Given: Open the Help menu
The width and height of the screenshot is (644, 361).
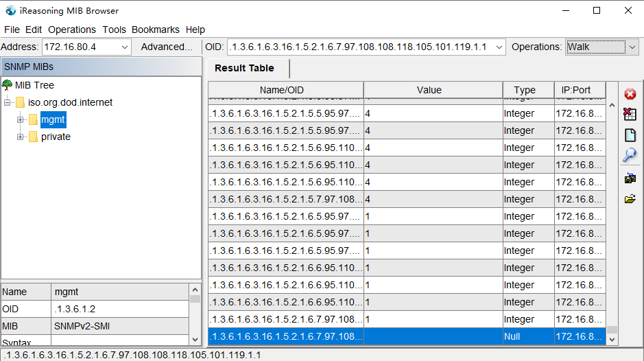Looking at the screenshot, I should (x=195, y=30).
